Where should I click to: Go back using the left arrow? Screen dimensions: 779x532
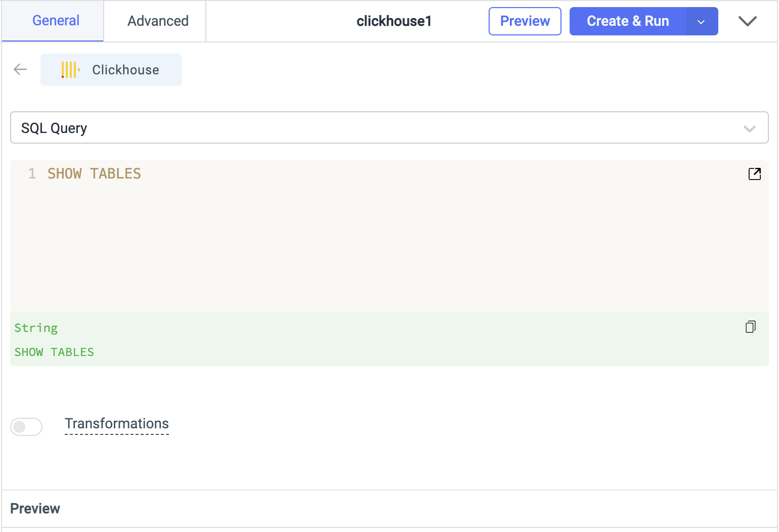20,69
